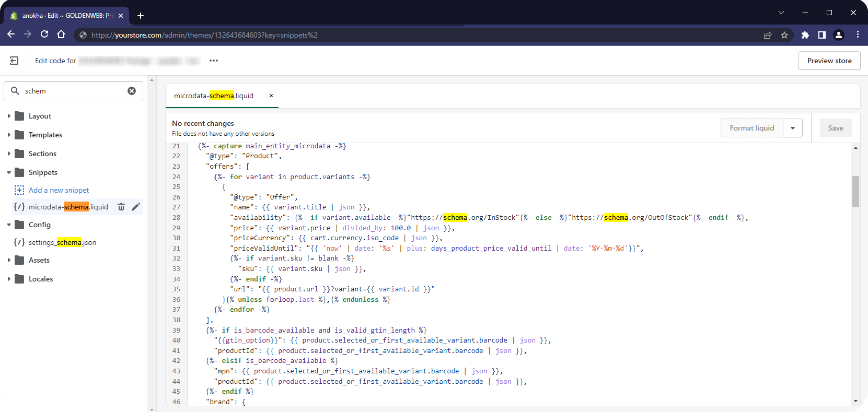Click the search magnifier icon

(x=15, y=91)
